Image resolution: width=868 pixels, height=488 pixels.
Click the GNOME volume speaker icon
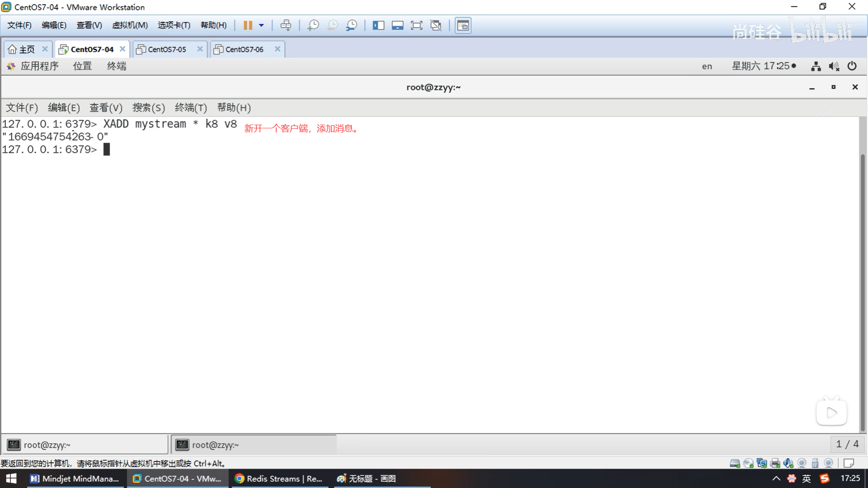click(x=834, y=66)
